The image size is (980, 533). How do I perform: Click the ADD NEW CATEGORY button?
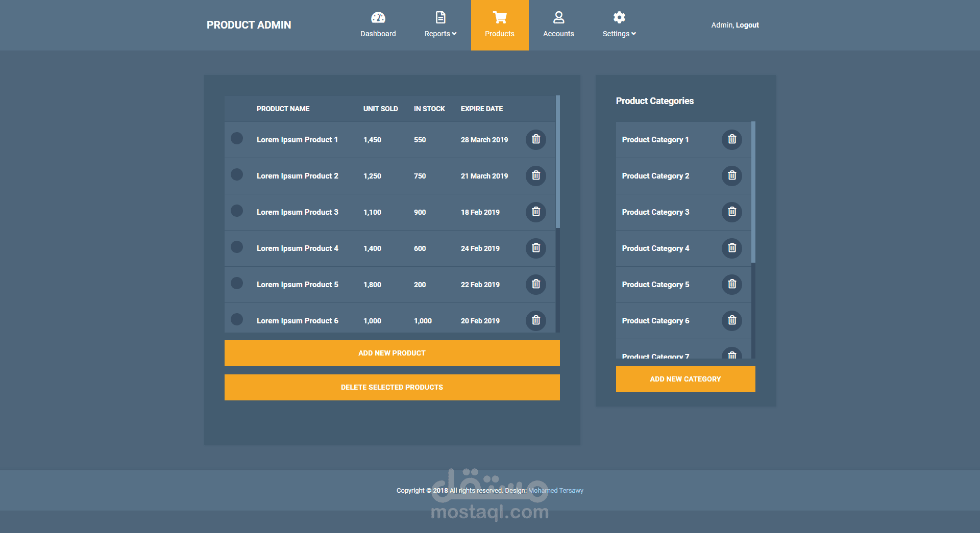pos(685,379)
